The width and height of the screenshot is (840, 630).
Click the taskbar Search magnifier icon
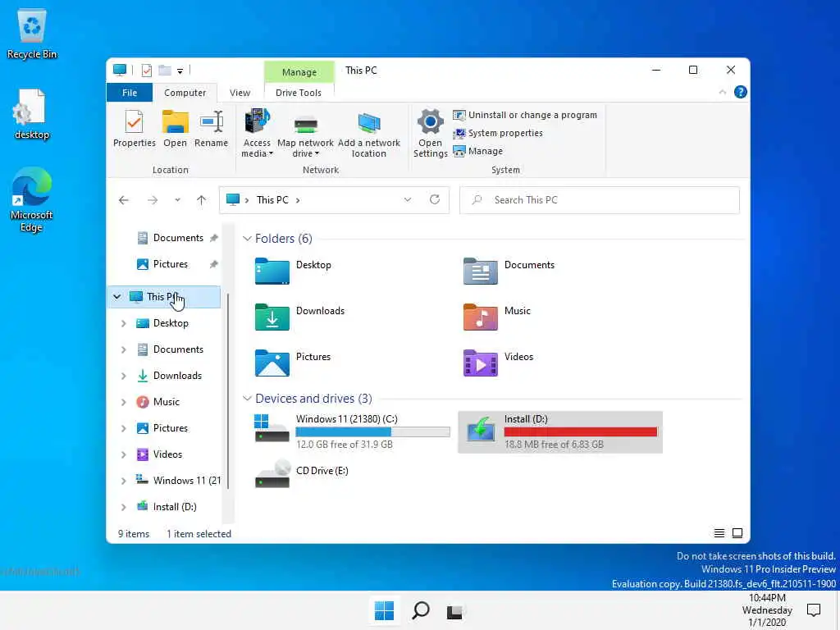421,610
